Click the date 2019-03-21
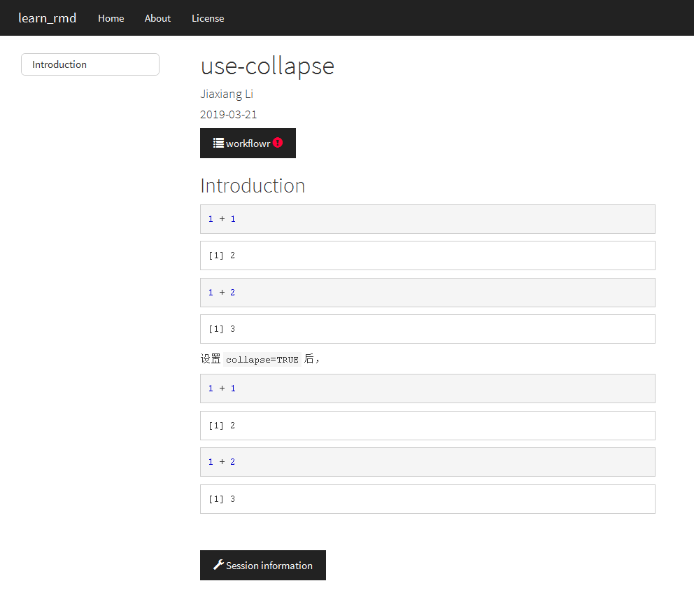The height and width of the screenshot is (616, 694). (228, 115)
